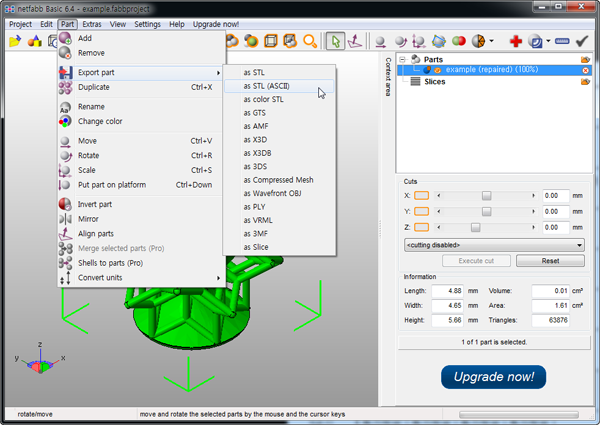Click the red cross repair icon
600x425 pixels.
515,41
